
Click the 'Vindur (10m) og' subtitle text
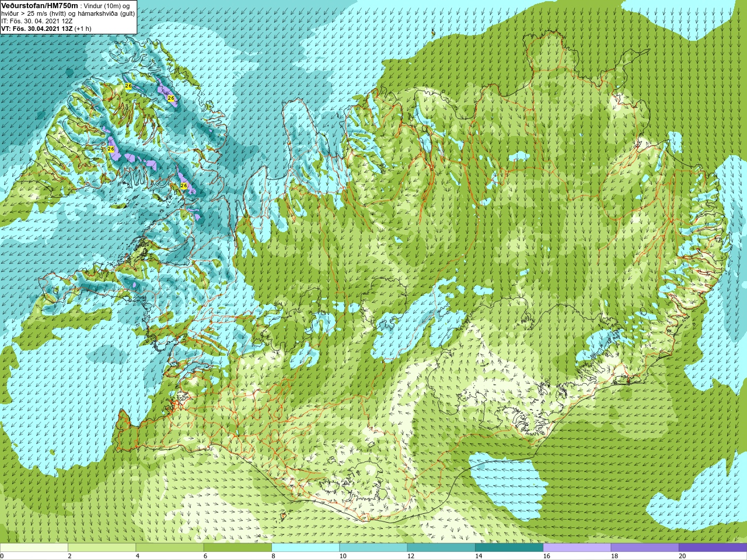coord(107,5)
